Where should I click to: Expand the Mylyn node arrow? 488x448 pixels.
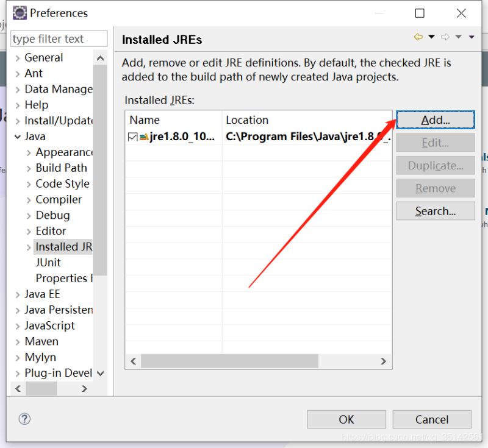(18, 358)
